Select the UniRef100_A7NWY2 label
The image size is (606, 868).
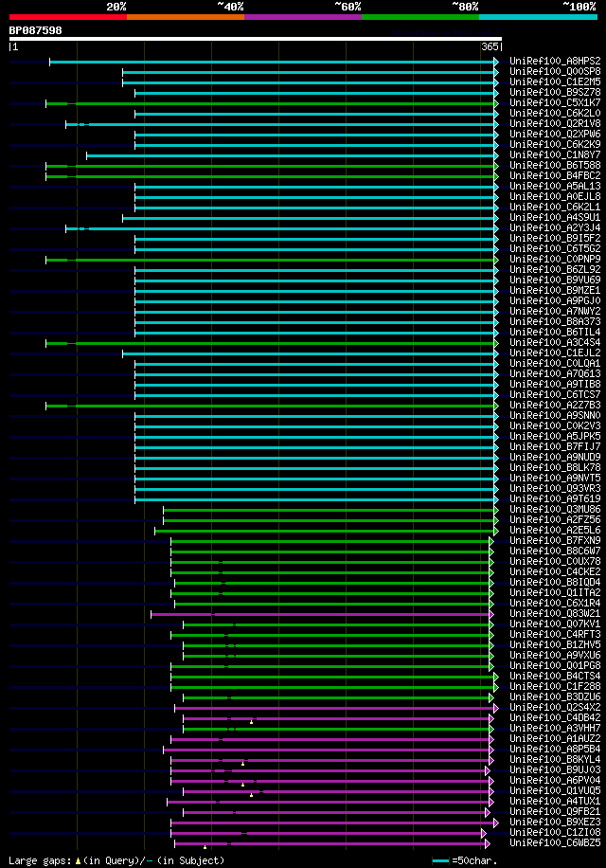[555, 311]
